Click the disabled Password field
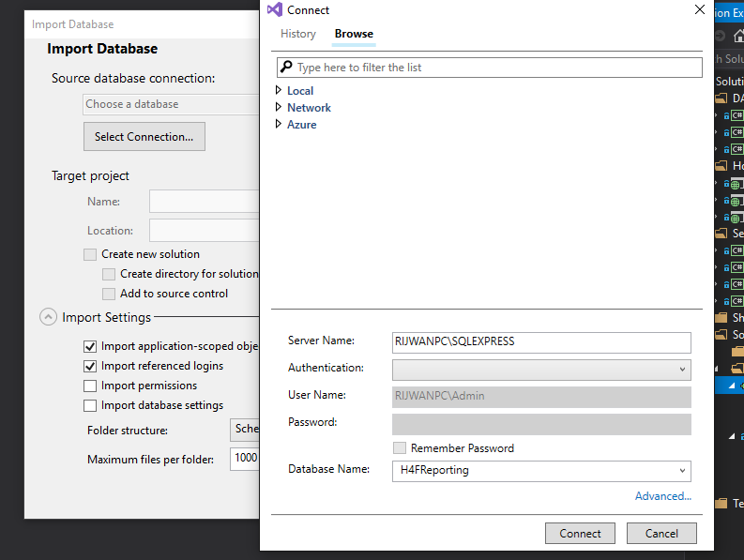This screenshot has width=744, height=560. 541,424
